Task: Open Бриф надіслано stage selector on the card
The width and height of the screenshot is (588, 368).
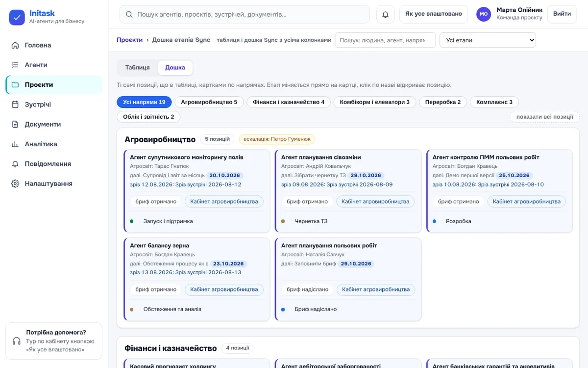Action: [x=348, y=310]
